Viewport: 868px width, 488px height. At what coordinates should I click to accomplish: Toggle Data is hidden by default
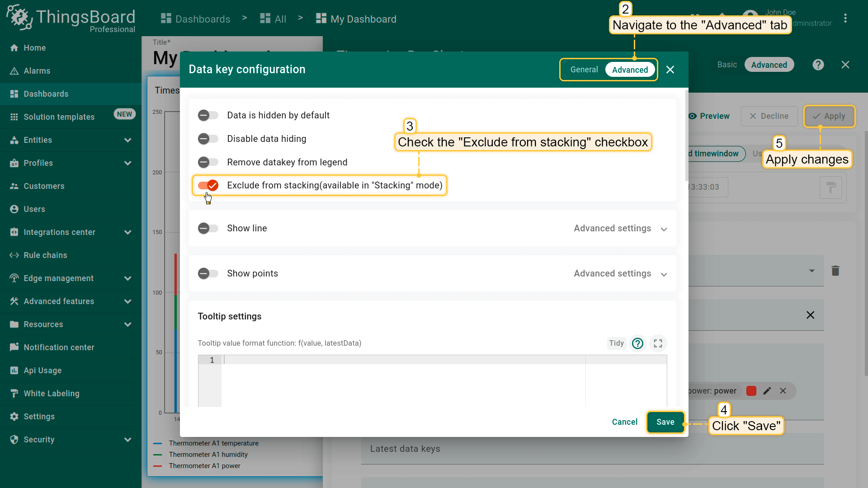[208, 115]
